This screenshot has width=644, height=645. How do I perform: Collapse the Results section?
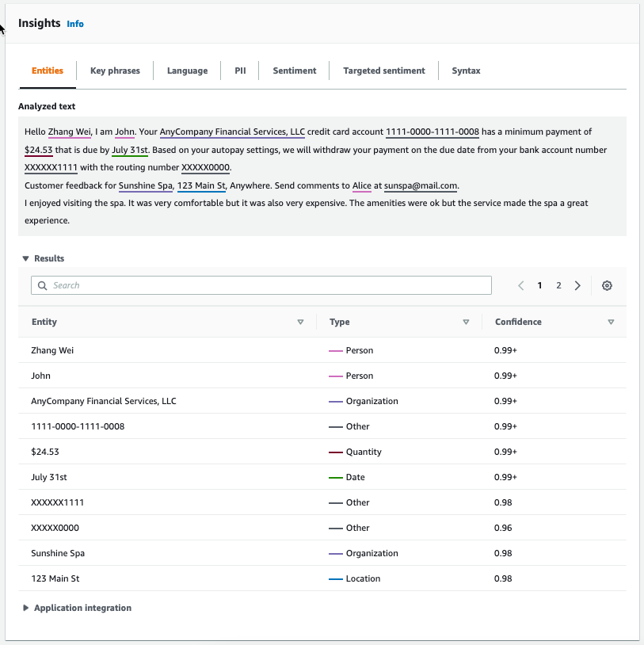(x=26, y=258)
